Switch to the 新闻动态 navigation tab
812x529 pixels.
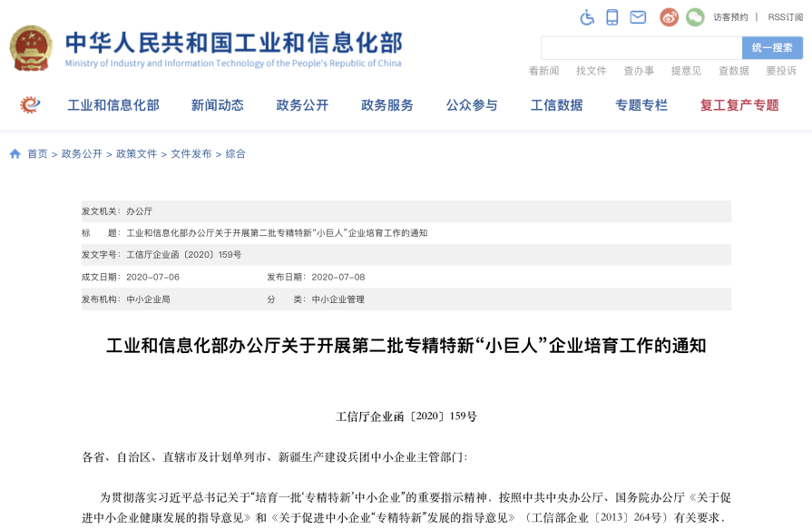[x=219, y=104]
